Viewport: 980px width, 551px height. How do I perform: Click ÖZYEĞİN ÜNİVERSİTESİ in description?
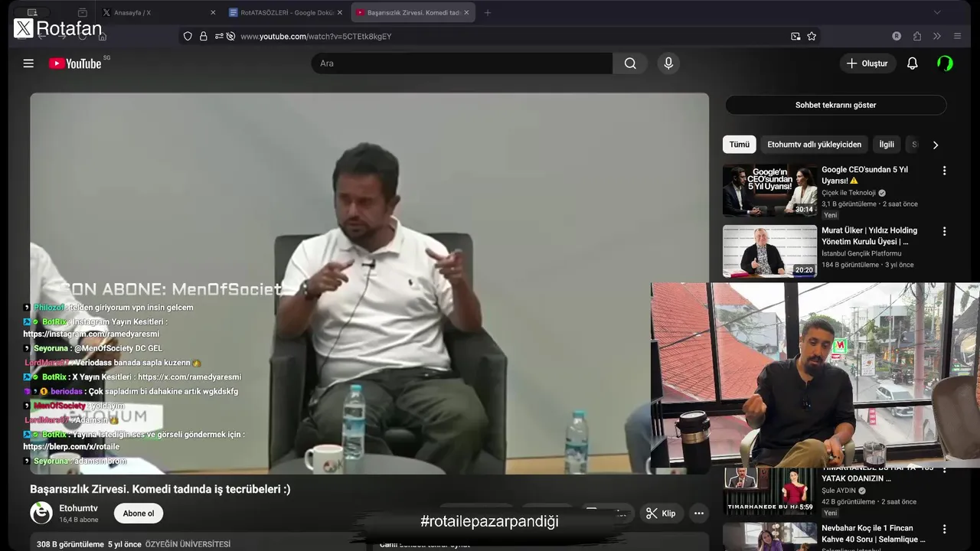188,544
